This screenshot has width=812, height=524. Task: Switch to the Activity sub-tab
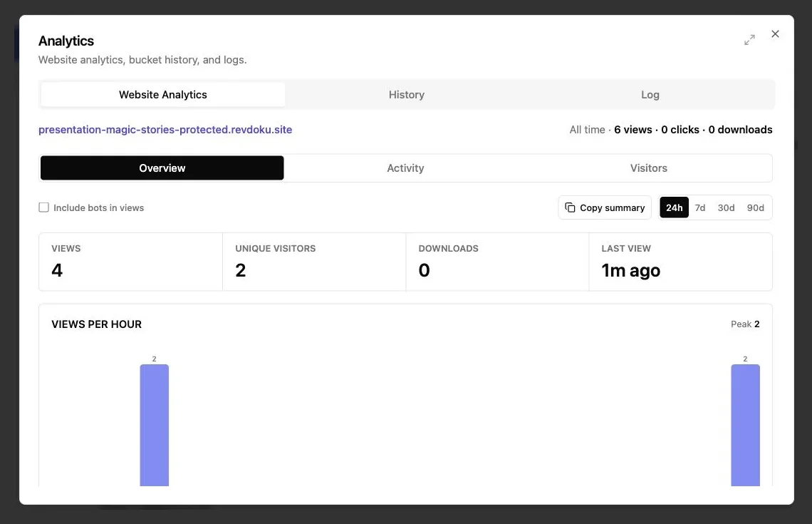(405, 168)
